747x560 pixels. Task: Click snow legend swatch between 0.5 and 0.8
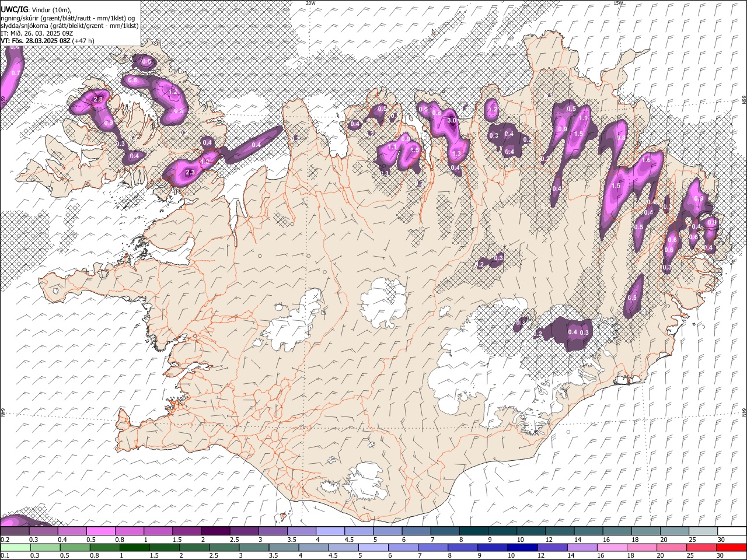tap(101, 531)
